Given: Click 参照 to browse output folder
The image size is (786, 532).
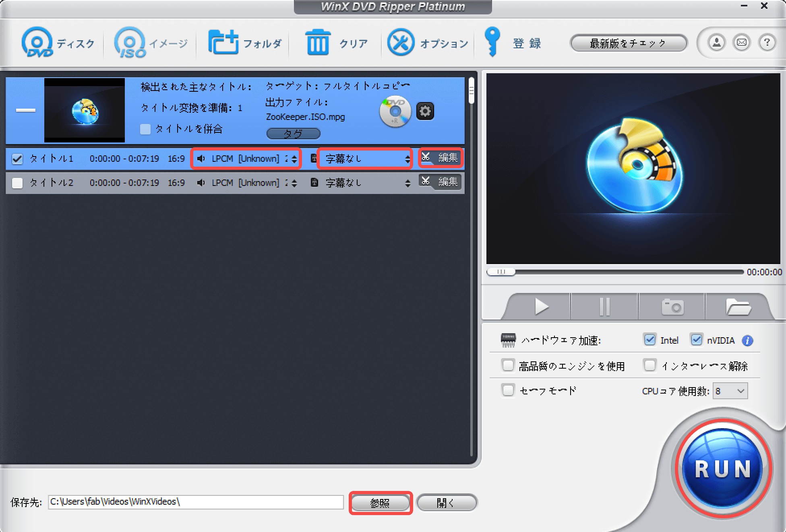Looking at the screenshot, I should pos(380,503).
